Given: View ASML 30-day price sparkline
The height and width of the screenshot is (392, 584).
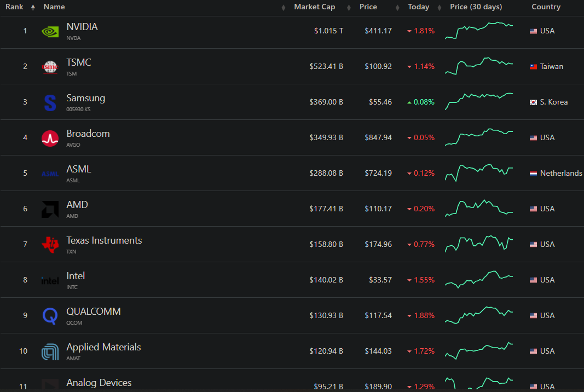Looking at the screenshot, I should [479, 172].
